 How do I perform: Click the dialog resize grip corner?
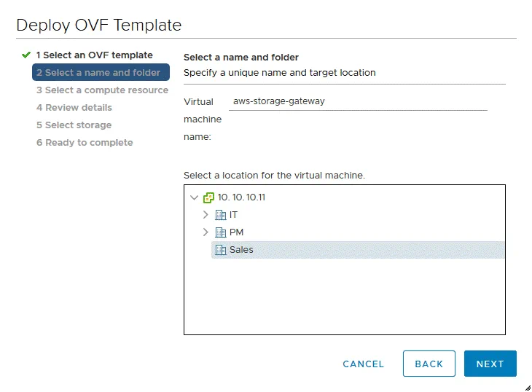coord(526,387)
